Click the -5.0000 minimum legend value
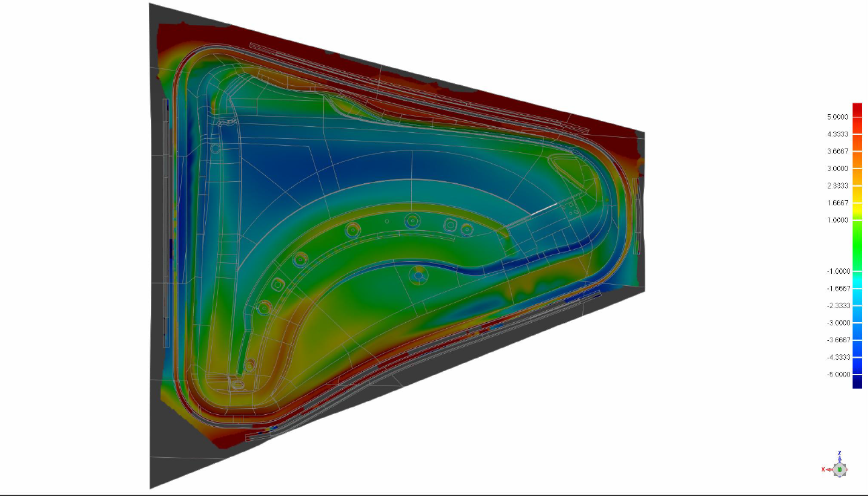The width and height of the screenshot is (868, 496). coord(837,375)
